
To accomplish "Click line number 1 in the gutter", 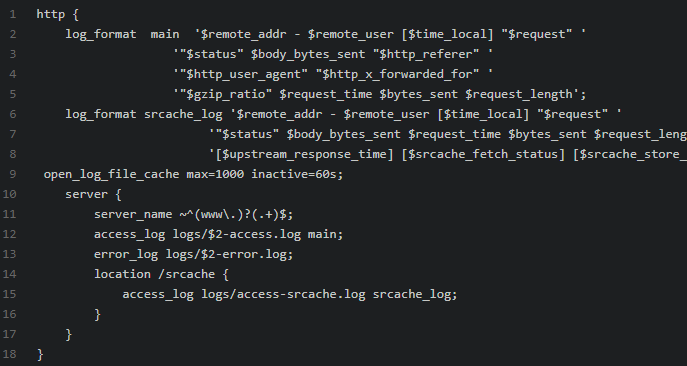I will 13,14.
